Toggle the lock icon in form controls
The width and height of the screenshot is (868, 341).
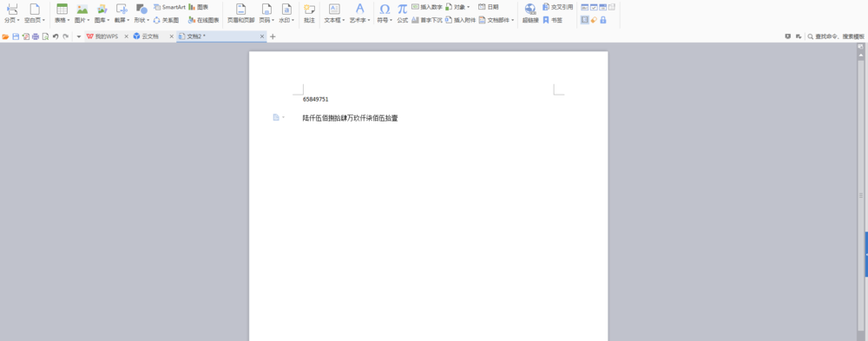603,20
